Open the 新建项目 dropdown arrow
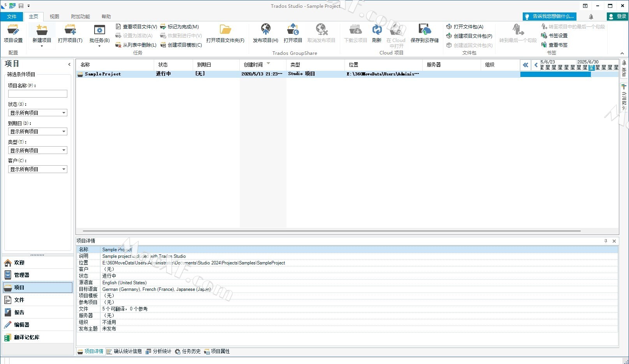Image resolution: width=629 pixels, height=364 pixels. pos(42,46)
